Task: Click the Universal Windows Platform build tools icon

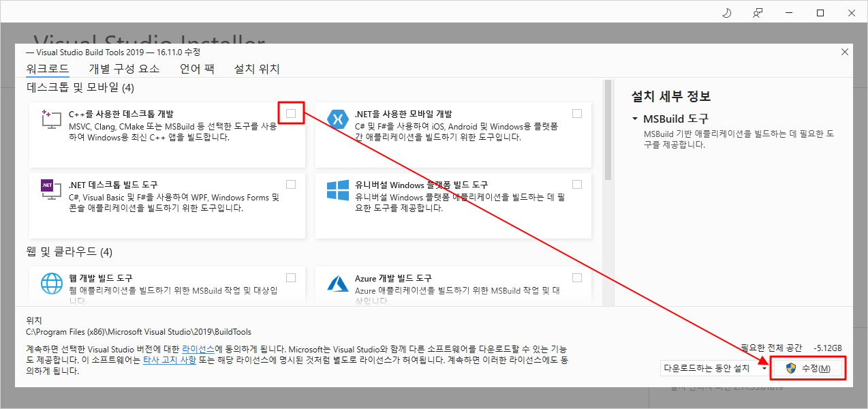Action: click(338, 190)
